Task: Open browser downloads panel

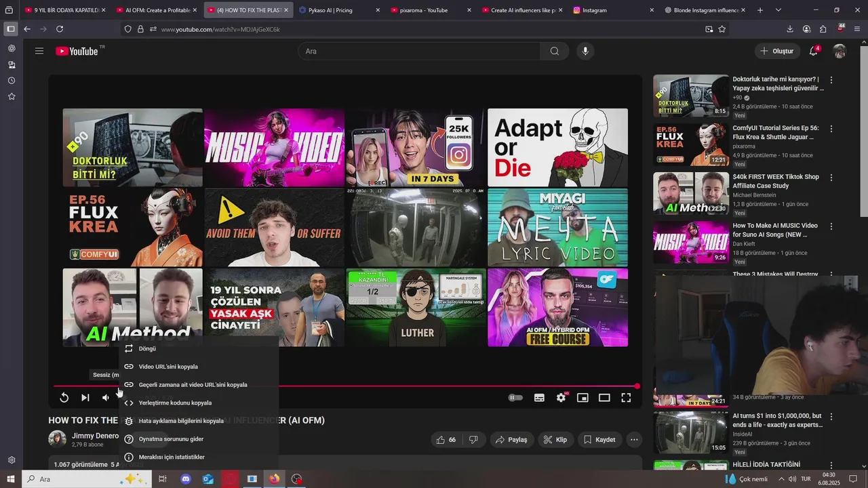Action: [x=790, y=29]
